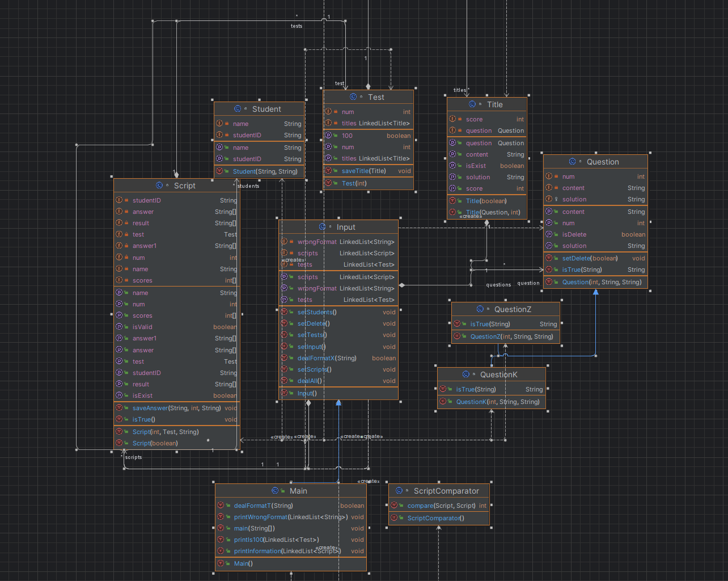The image size is (728, 581).
Task: Click the constructor icon beside Test(int)
Action: 328,183
